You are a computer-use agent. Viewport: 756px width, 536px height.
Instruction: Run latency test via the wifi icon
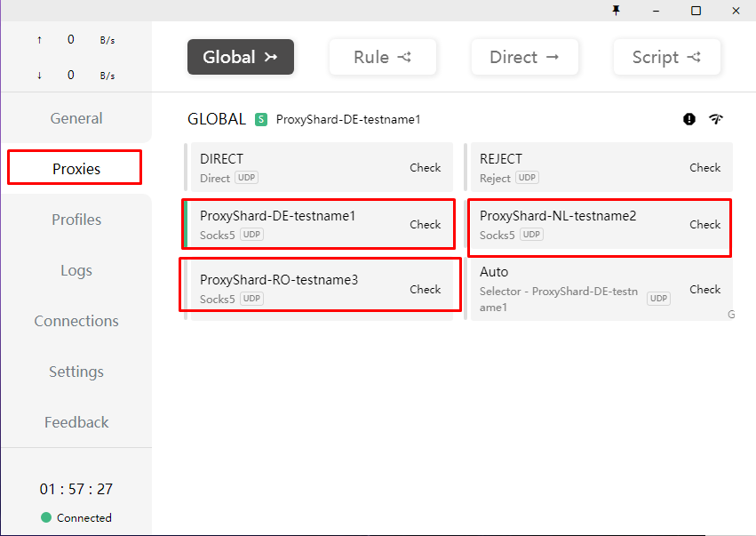[716, 119]
